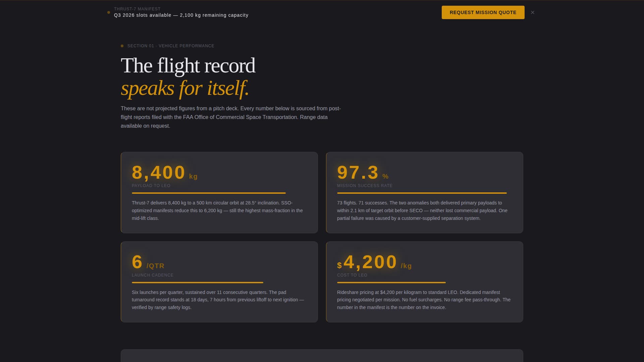Click the Payload to LEO card description
Viewport: 644px width, 362px height.
(x=217, y=210)
